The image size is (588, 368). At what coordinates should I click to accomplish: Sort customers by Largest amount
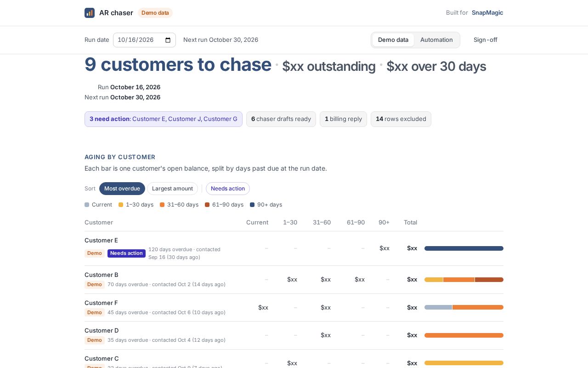pyautogui.click(x=172, y=189)
